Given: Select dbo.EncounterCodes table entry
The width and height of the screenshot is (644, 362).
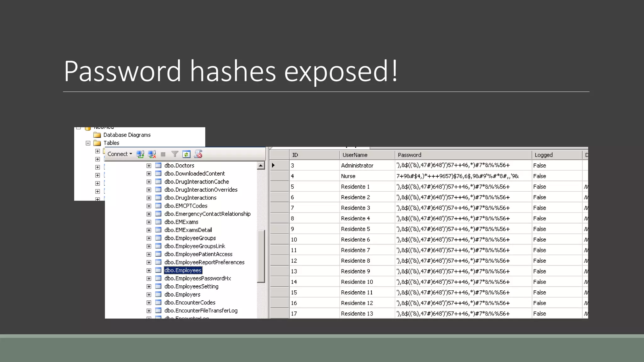Looking at the screenshot, I should click(190, 303).
